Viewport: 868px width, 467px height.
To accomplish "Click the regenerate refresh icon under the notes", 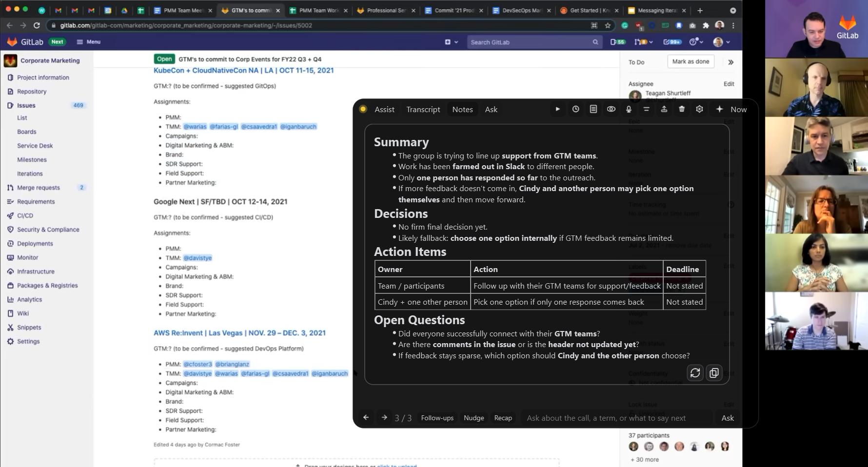I will click(695, 373).
